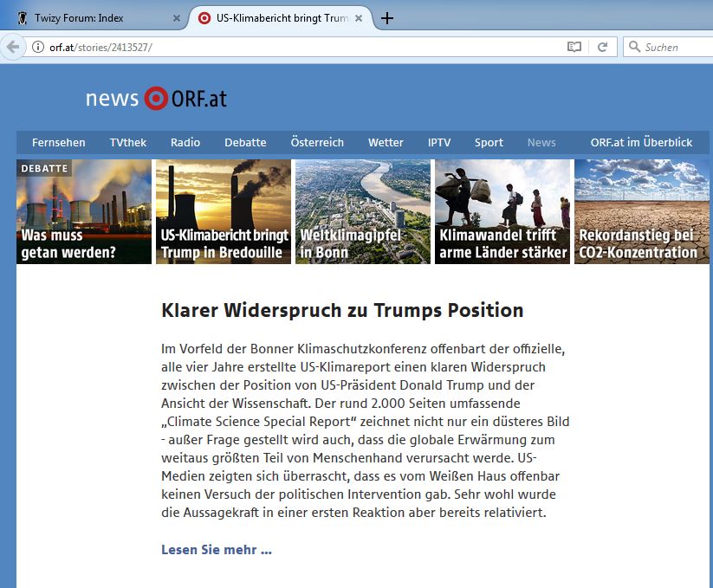The width and height of the screenshot is (713, 588).
Task: Open the Rekordanstieg bei CO2-Konzentration thumbnail
Action: [x=642, y=211]
